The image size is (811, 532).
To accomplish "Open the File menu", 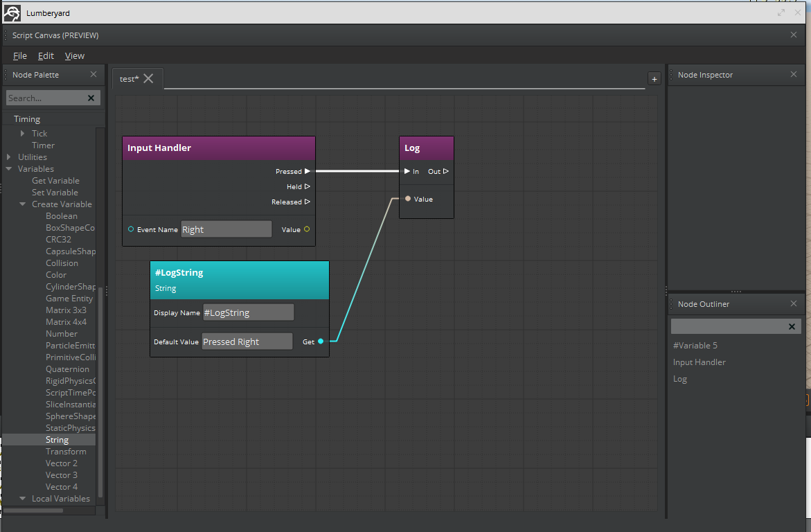I will coord(19,56).
